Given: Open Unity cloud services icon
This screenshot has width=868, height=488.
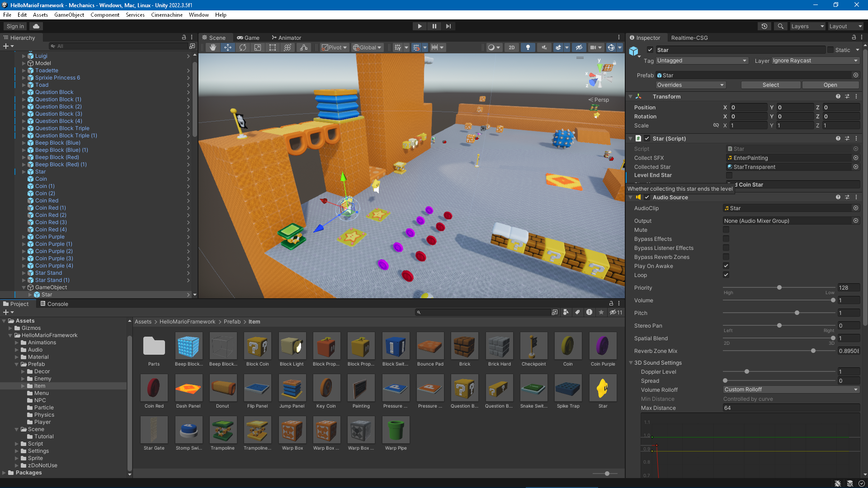Looking at the screenshot, I should pyautogui.click(x=36, y=26).
